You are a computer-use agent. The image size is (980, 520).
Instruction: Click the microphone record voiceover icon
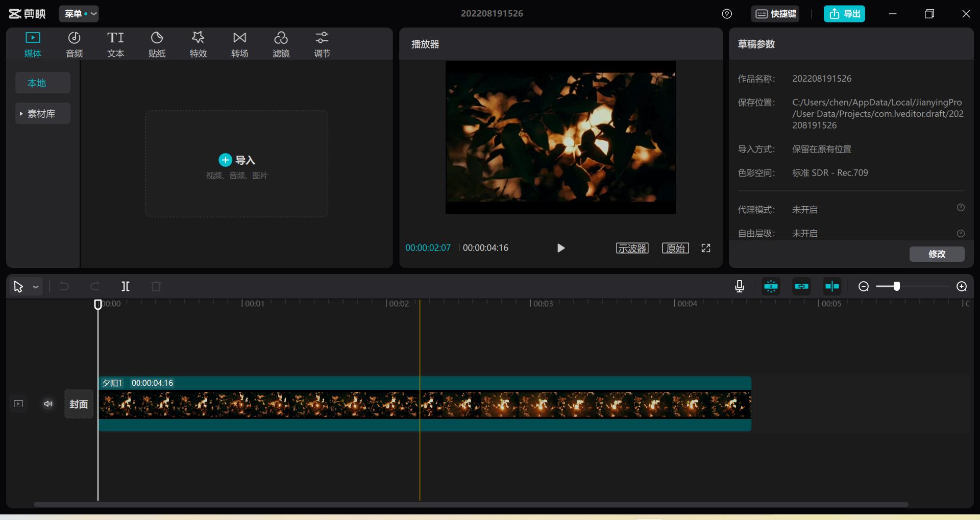[739, 286]
